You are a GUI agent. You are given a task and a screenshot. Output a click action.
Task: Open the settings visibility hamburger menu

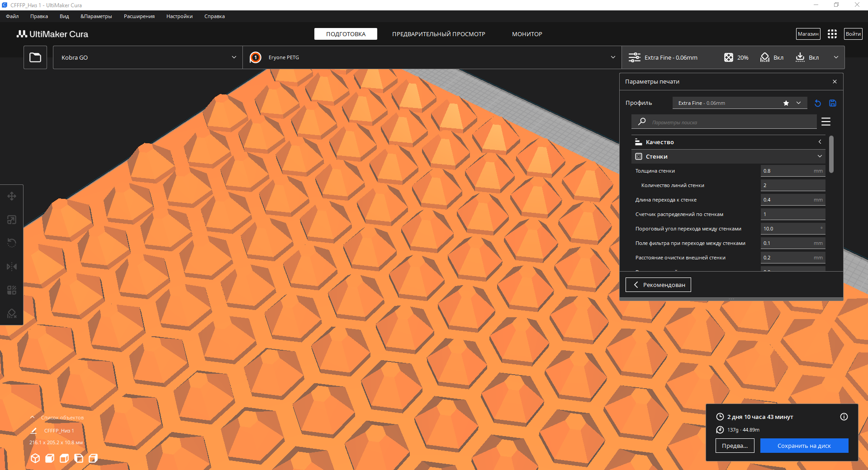tap(826, 122)
